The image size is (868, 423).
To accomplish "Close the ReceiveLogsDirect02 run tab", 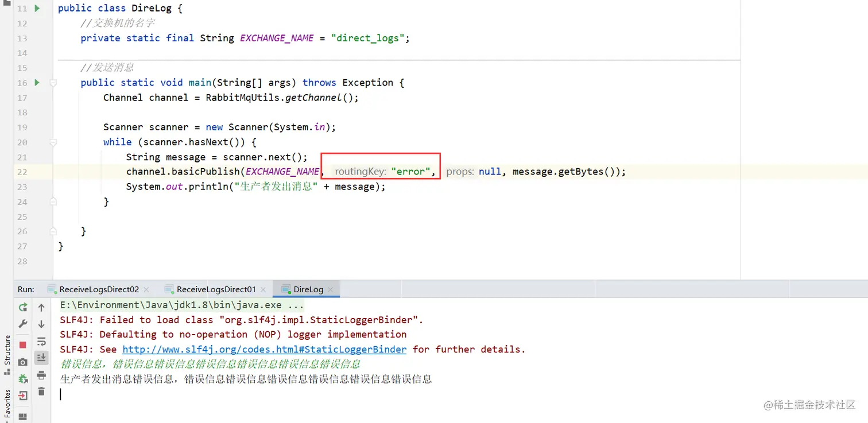I will pyautogui.click(x=146, y=290).
